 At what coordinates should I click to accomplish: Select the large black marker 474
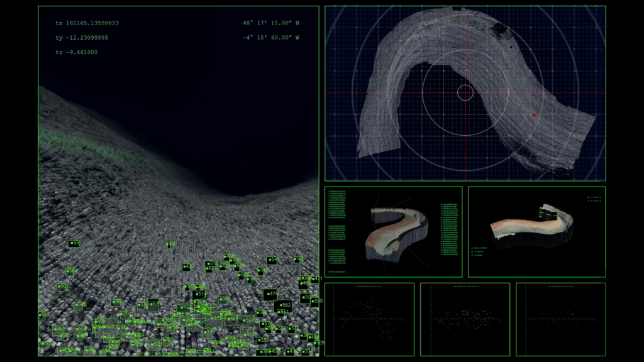[x=270, y=293]
